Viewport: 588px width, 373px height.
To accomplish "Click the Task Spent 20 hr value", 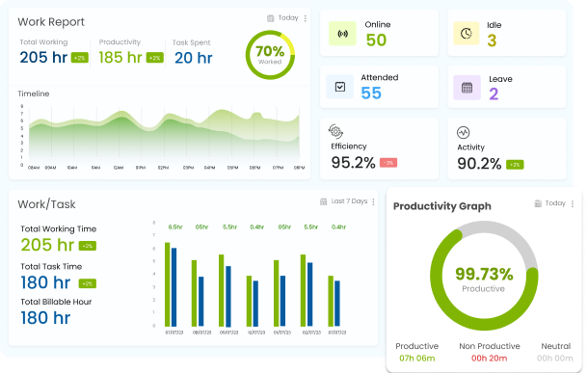I will 194,58.
